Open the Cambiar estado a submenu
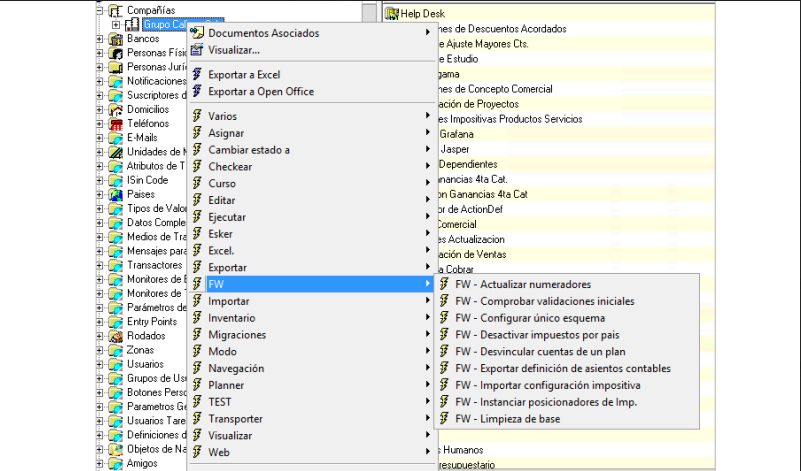801x471 pixels. click(311, 150)
